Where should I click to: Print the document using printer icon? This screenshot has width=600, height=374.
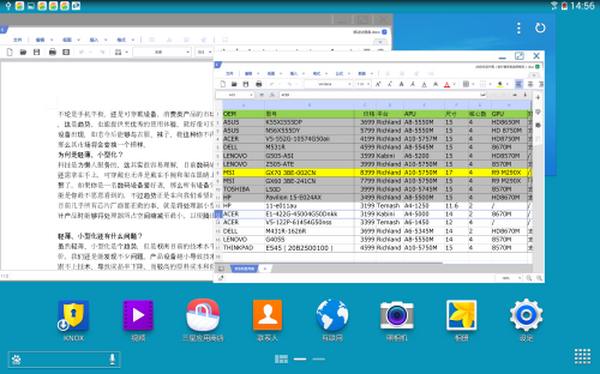[52, 52]
